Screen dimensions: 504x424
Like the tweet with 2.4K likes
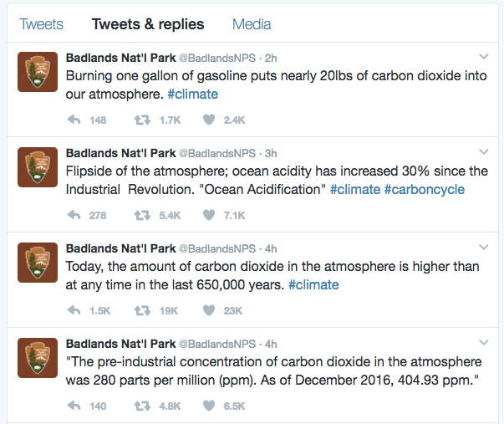click(x=209, y=120)
